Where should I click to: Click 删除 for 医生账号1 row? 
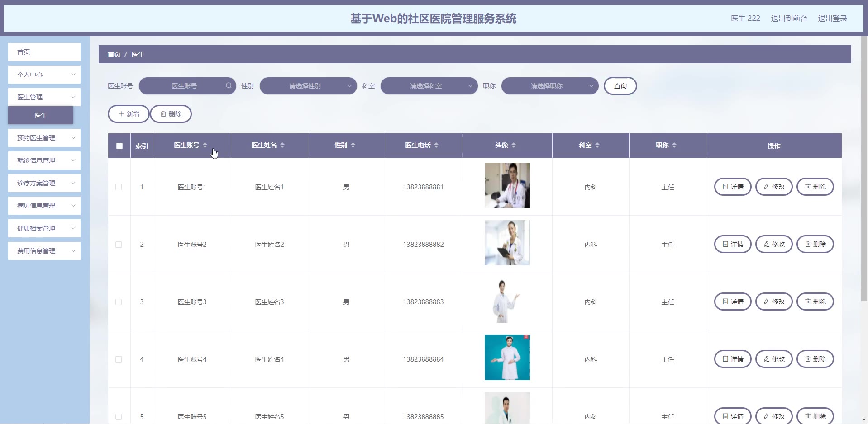[815, 187]
